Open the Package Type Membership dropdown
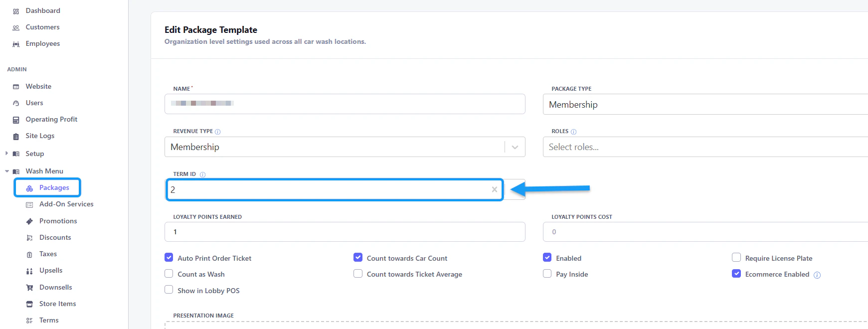The image size is (868, 329). pyautogui.click(x=705, y=104)
